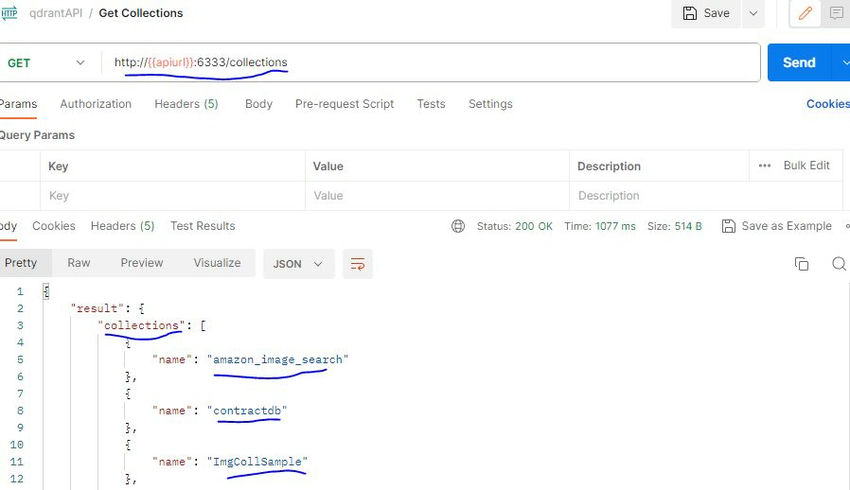Switch to Raw response view
The width and height of the screenshot is (850, 490).
click(x=79, y=263)
